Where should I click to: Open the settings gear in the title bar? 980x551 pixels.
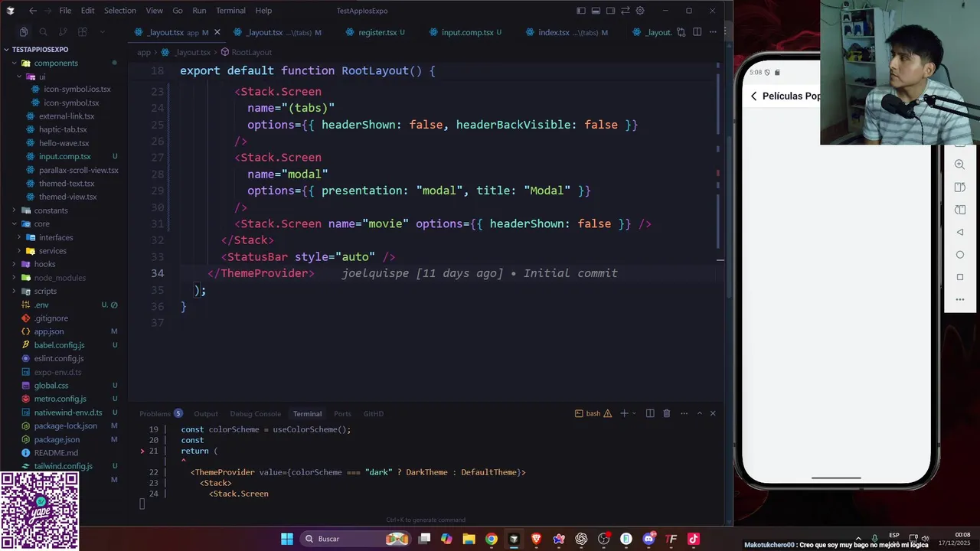[x=640, y=11]
